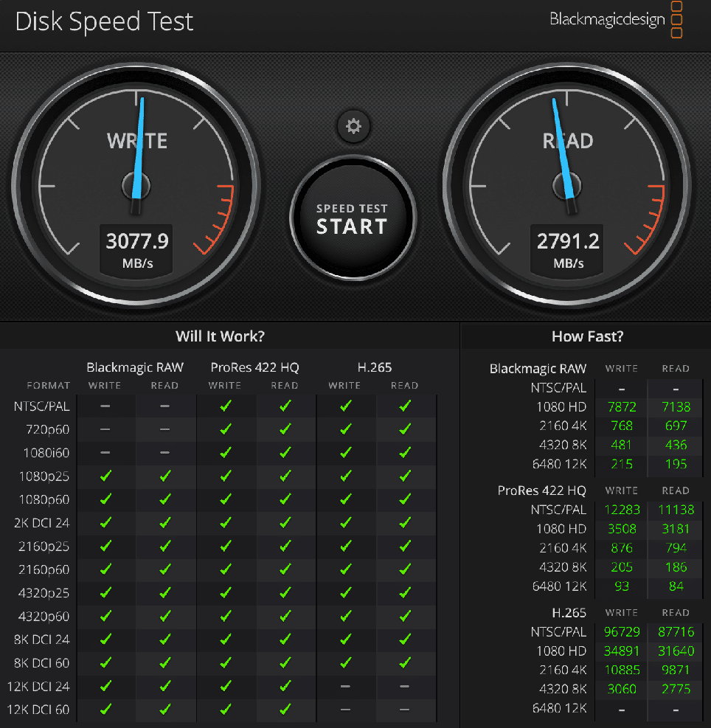
Task: Click the 2160p60 format row label
Action: [x=44, y=569]
